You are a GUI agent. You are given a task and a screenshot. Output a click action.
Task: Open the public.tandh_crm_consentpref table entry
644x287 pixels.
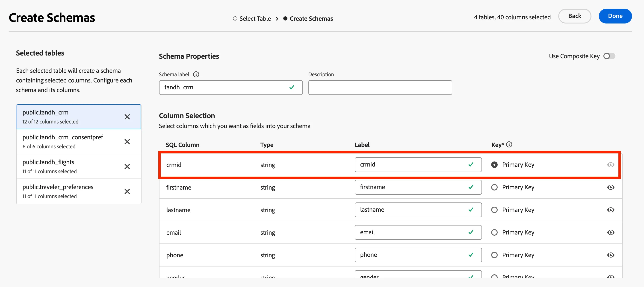click(79, 142)
